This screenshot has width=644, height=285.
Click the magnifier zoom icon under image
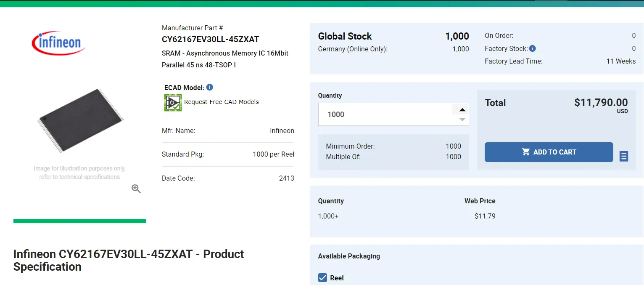tap(136, 189)
